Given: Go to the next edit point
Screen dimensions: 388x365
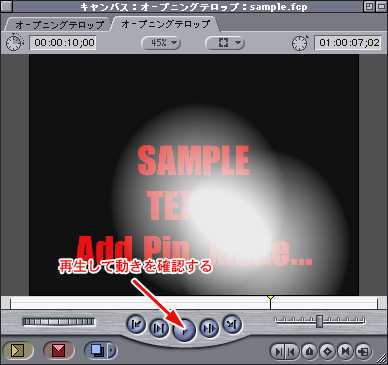Looking at the screenshot, I should (232, 324).
